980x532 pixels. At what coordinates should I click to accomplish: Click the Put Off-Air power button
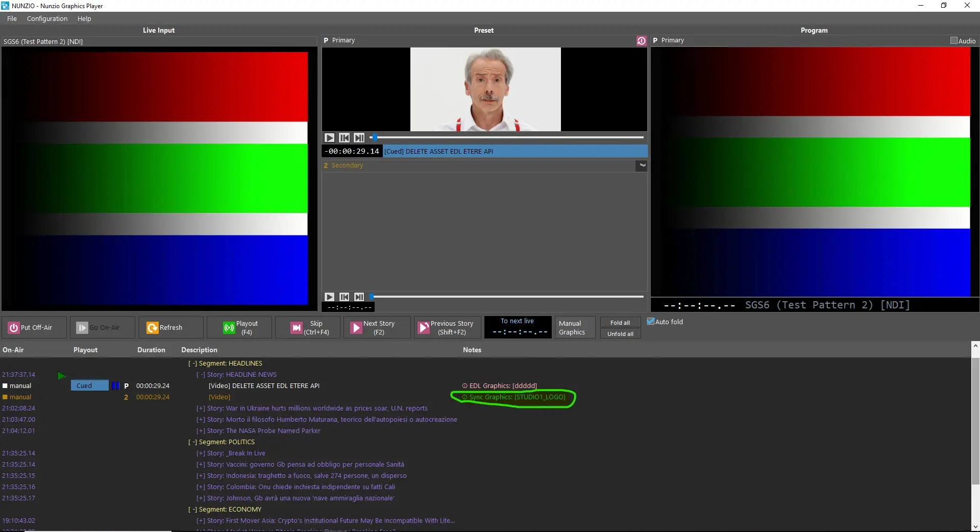click(x=34, y=328)
